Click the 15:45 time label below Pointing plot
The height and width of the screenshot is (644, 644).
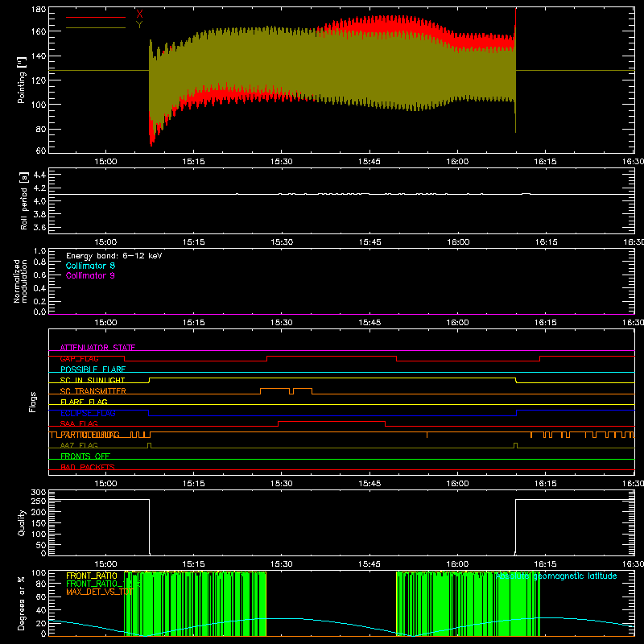369,162
